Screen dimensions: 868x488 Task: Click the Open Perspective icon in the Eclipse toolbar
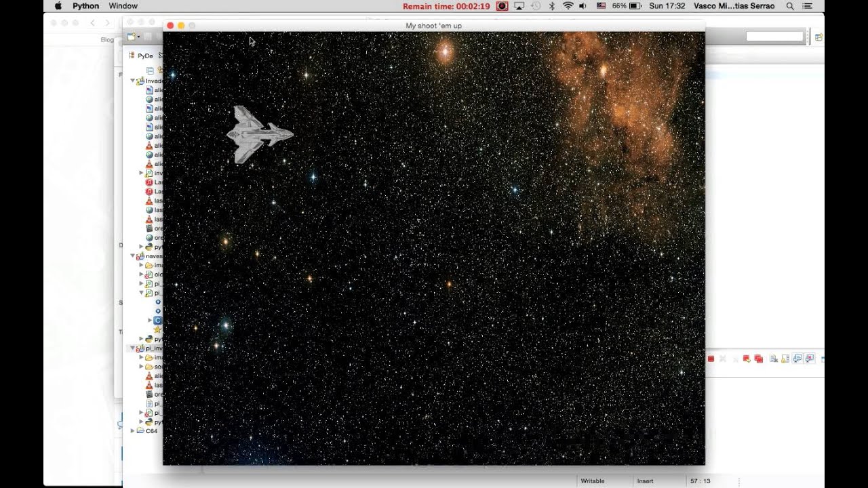tap(819, 37)
